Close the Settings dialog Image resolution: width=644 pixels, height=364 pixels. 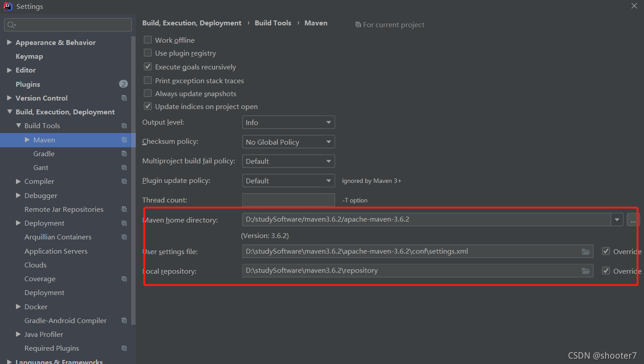(634, 6)
